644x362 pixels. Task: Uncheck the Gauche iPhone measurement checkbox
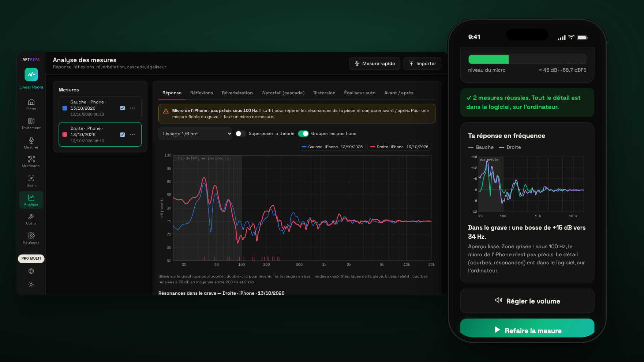point(123,108)
